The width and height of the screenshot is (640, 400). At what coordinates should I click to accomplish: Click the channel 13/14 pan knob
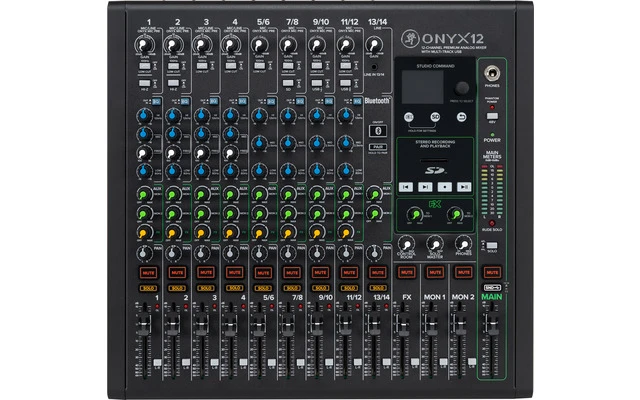(x=373, y=254)
